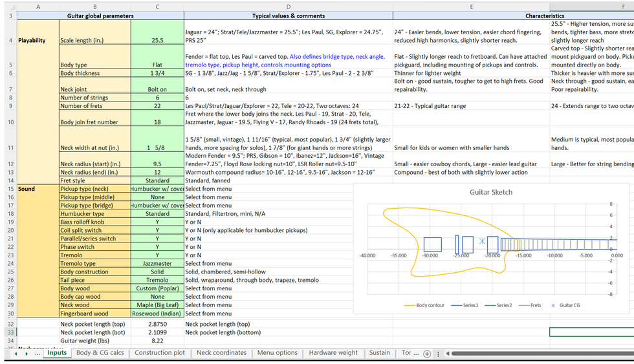Open the Sustain sheet tab
634x364 pixels.
(x=379, y=353)
